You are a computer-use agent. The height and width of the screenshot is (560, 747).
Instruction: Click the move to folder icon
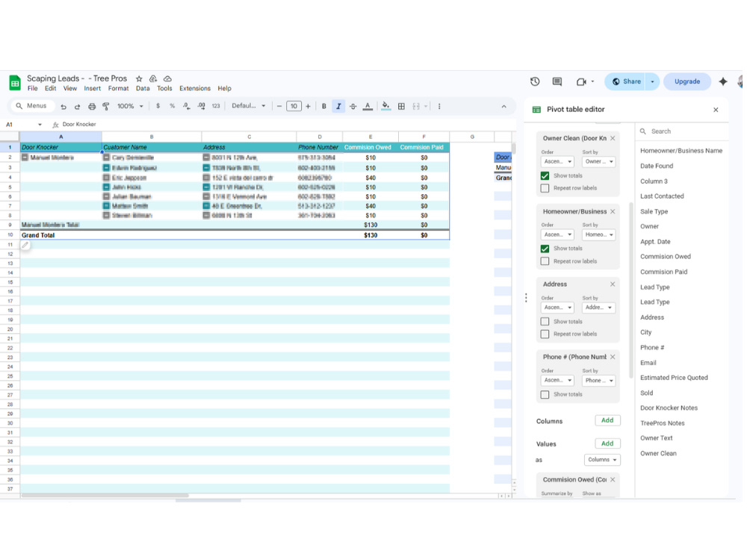[x=153, y=78]
